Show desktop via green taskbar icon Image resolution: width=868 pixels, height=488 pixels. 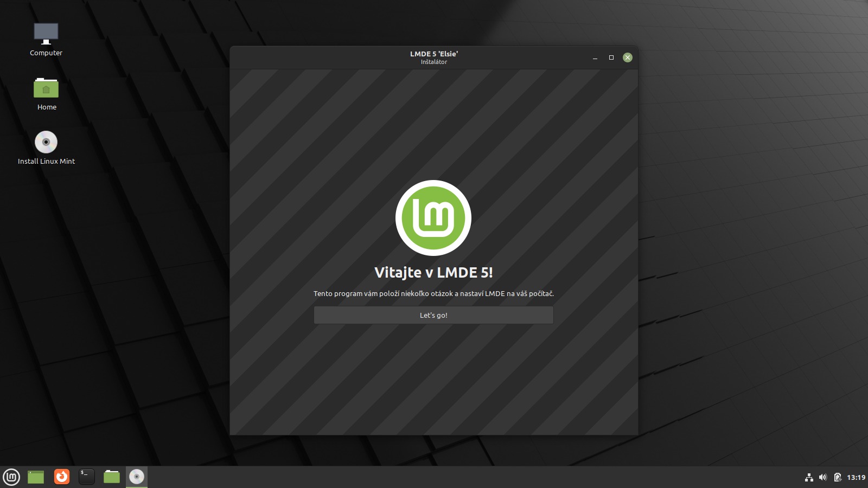click(36, 477)
